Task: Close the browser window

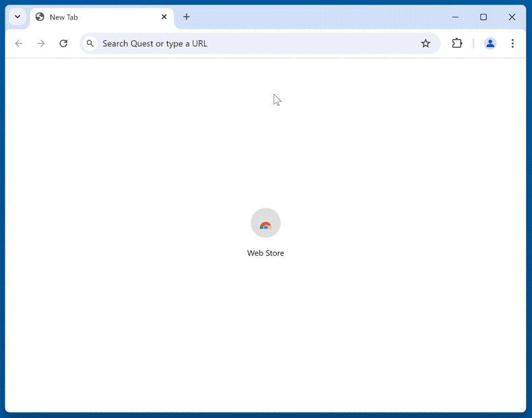Action: [x=512, y=17]
